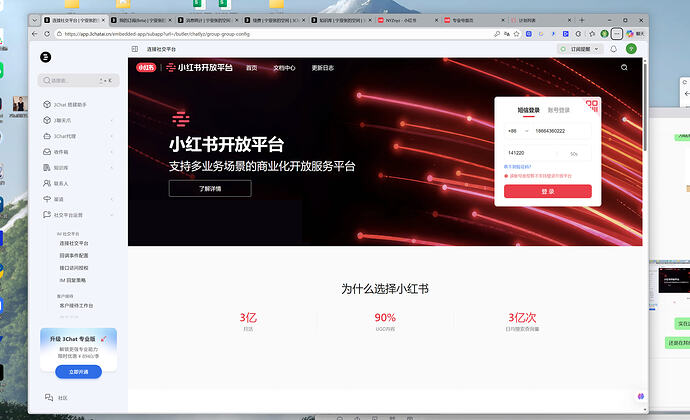Open 文档中心 in Xiaohongshu nav bar
Screen dimensions: 690x420
pyautogui.click(x=284, y=68)
